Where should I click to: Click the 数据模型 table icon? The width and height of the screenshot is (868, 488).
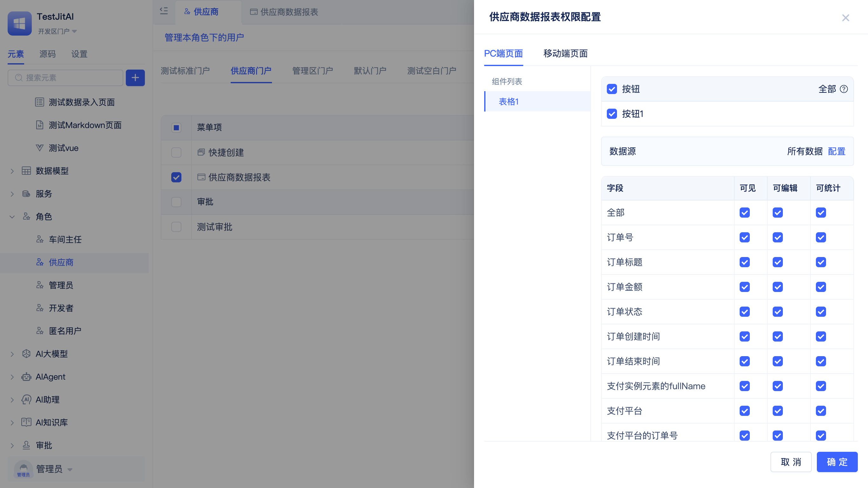26,171
